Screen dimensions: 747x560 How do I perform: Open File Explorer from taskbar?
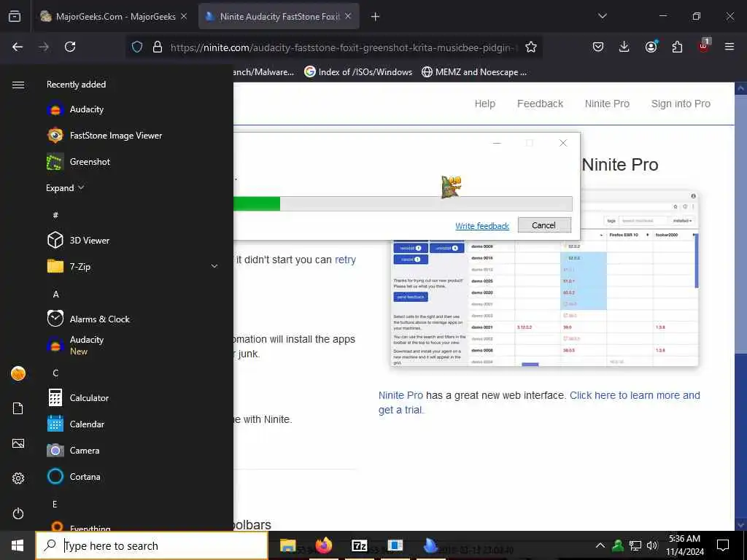tap(287, 545)
